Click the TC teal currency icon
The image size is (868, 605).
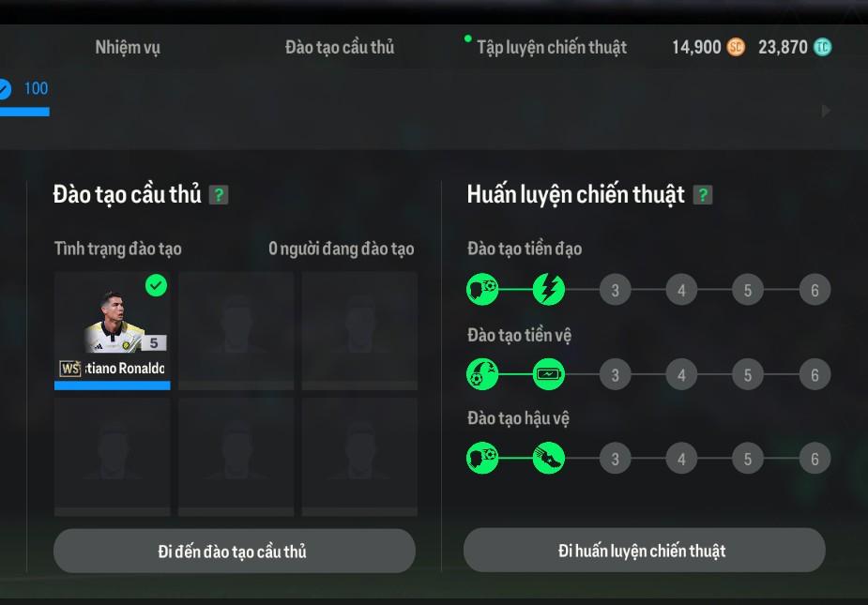pos(822,47)
